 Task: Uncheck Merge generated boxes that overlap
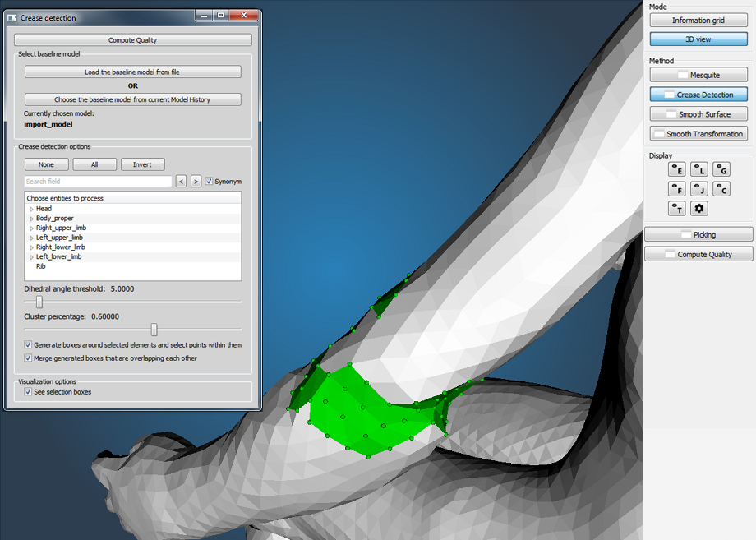[x=28, y=358]
